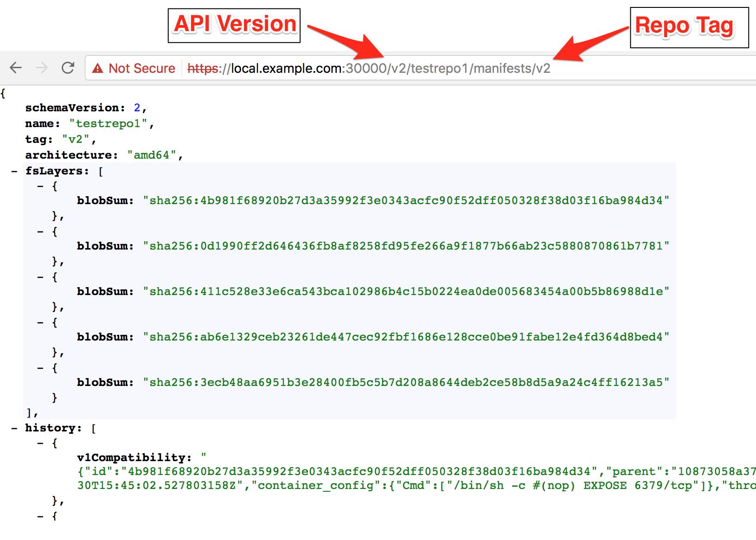This screenshot has height=540, width=756.
Task: Collapse the fsLayers object with blobSum 411c528e
Action: click(40, 277)
